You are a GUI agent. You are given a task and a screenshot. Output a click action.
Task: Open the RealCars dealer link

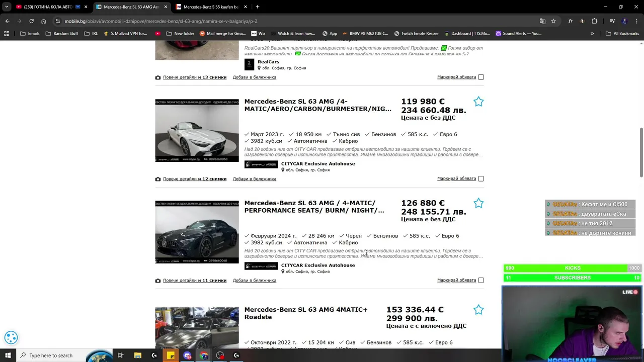(268, 62)
